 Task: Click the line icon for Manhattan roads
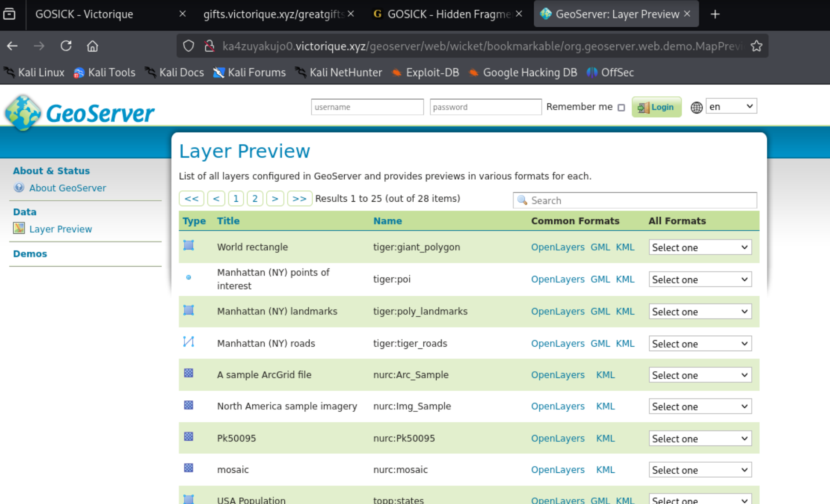pyautogui.click(x=189, y=342)
